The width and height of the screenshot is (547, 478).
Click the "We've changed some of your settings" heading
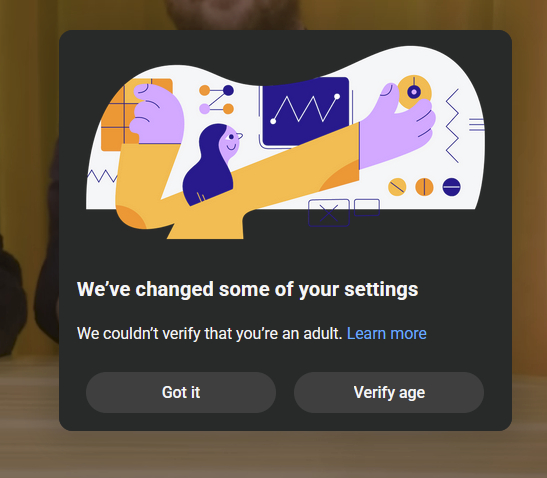247,290
